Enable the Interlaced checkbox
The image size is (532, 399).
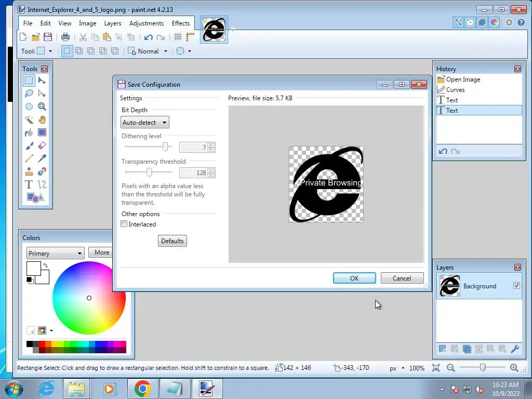click(124, 224)
